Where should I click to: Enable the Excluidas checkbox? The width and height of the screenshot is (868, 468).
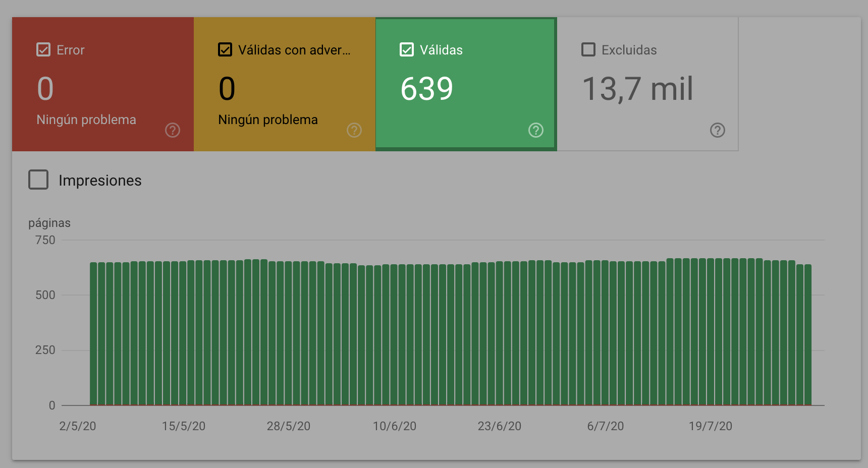pyautogui.click(x=588, y=50)
